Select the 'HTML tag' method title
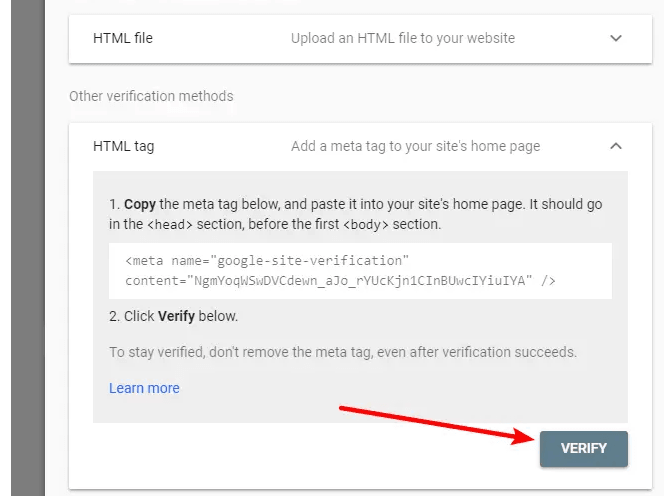664x504 pixels. point(124,146)
